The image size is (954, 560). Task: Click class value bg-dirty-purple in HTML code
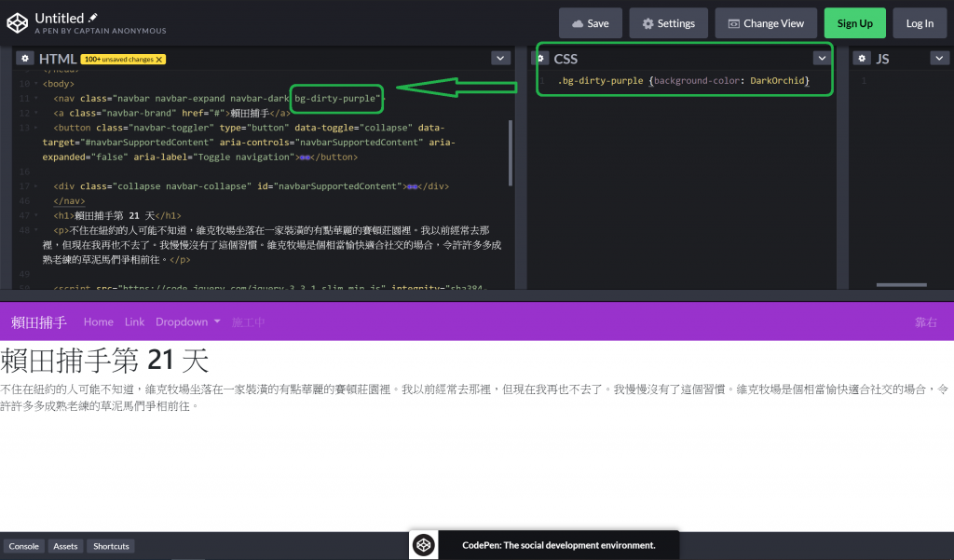[x=337, y=99]
